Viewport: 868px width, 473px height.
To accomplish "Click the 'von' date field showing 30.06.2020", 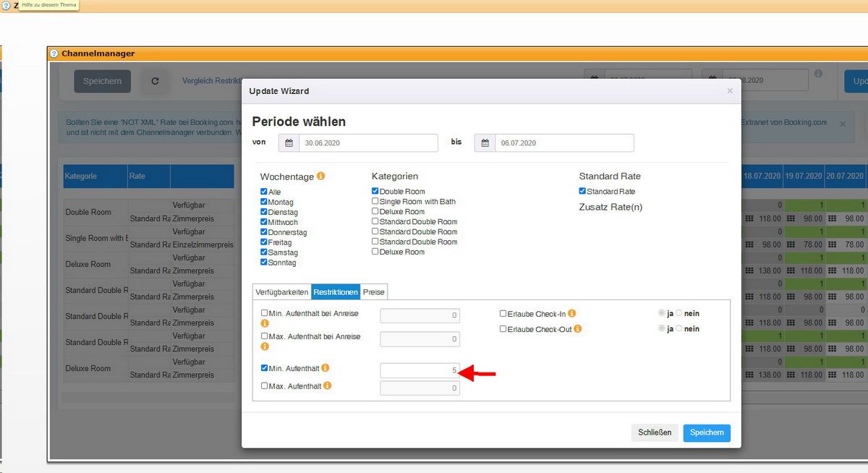I will 367,143.
